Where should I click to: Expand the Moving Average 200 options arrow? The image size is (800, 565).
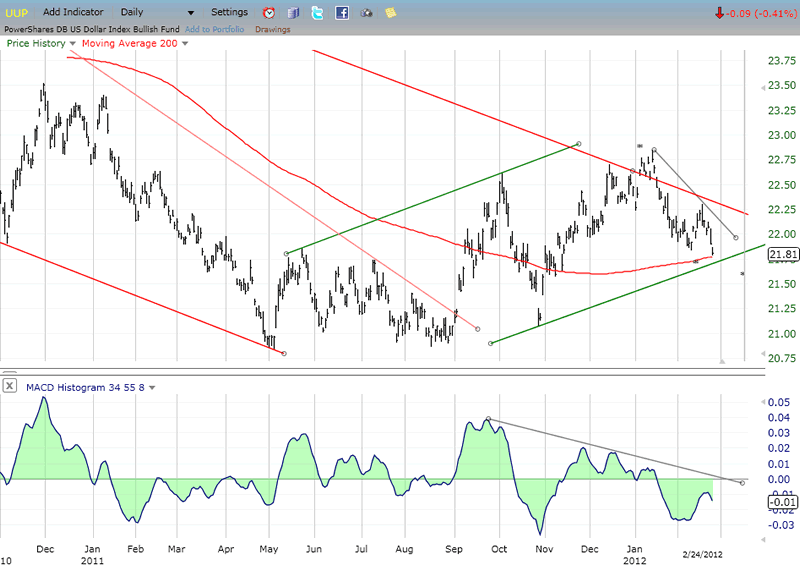[184, 44]
